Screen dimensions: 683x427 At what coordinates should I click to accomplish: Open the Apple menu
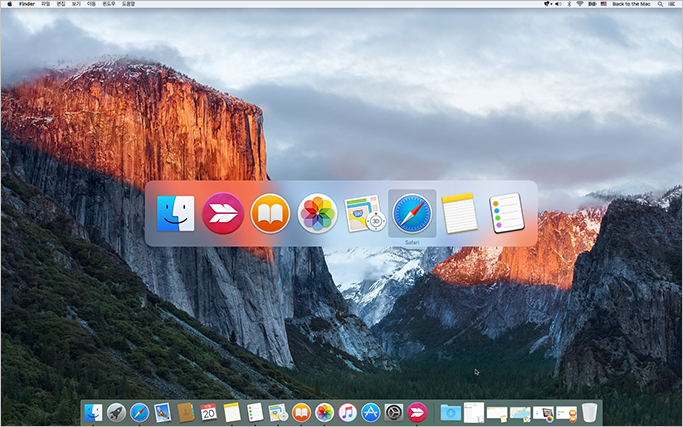(10, 4)
